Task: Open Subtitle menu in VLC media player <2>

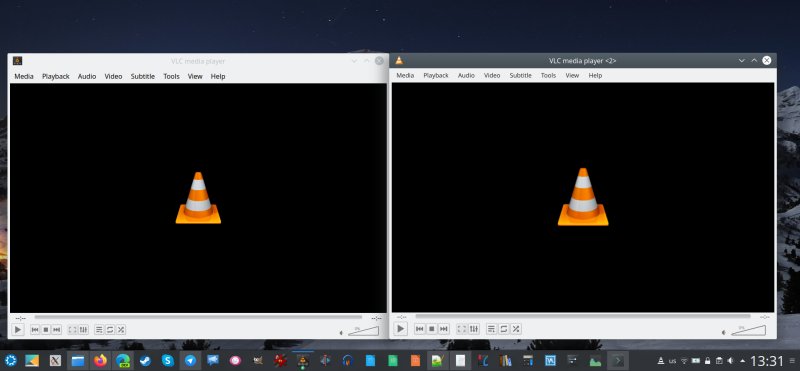Action: (520, 76)
